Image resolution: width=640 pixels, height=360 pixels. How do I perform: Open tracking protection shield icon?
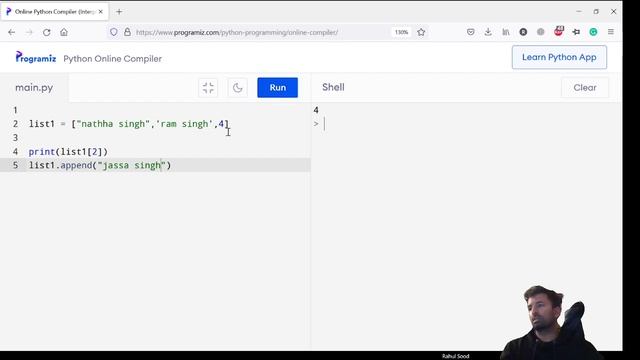[114, 32]
